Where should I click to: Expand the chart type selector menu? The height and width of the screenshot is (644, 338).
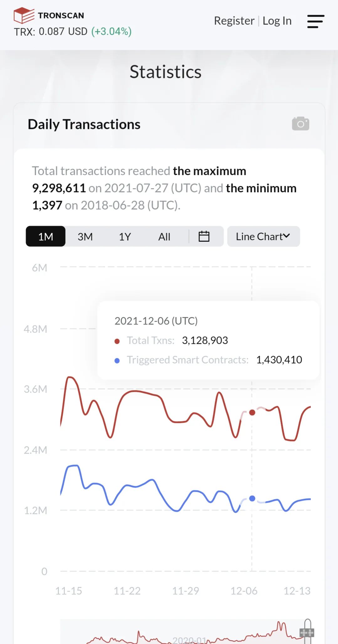point(263,236)
